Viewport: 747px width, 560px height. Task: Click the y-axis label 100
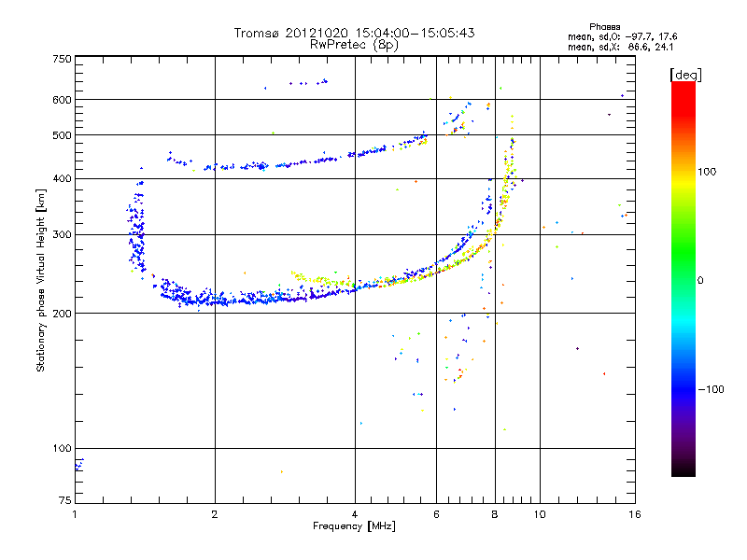point(62,449)
